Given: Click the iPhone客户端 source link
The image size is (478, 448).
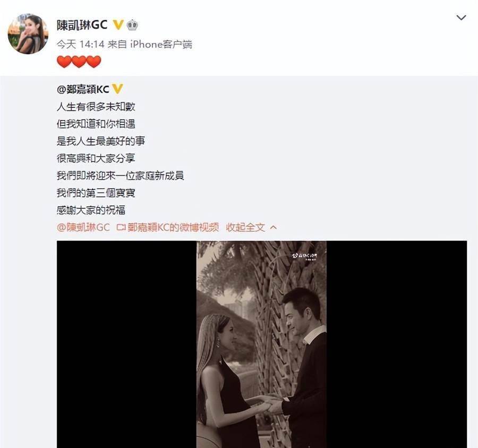Looking at the screenshot, I should point(161,44).
